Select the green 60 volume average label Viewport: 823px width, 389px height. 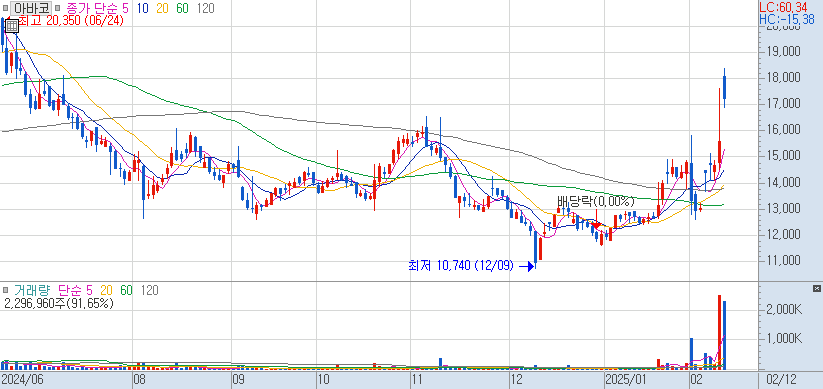(x=126, y=290)
